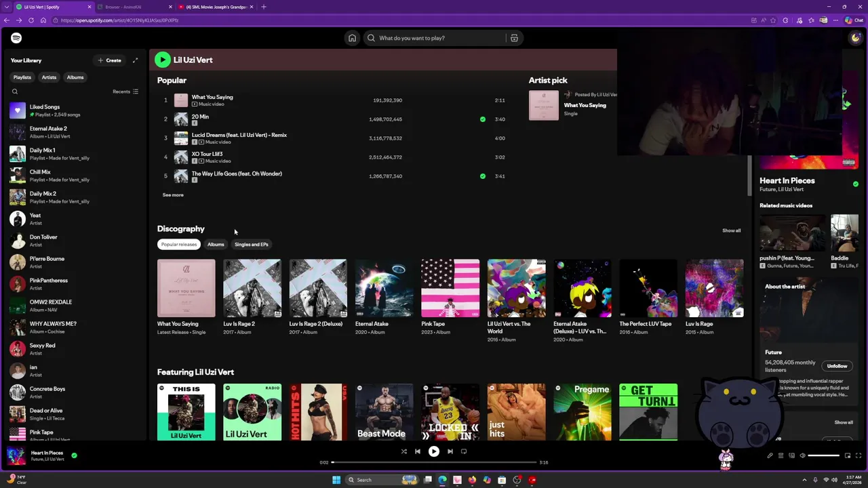The width and height of the screenshot is (868, 488).
Task: Toggle saved checkmark for 20 Min
Action: point(483,119)
